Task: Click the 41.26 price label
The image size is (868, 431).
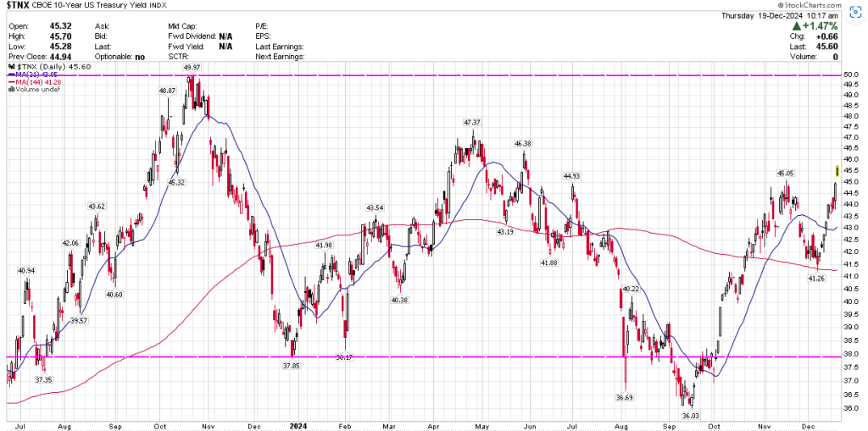Action: [817, 278]
